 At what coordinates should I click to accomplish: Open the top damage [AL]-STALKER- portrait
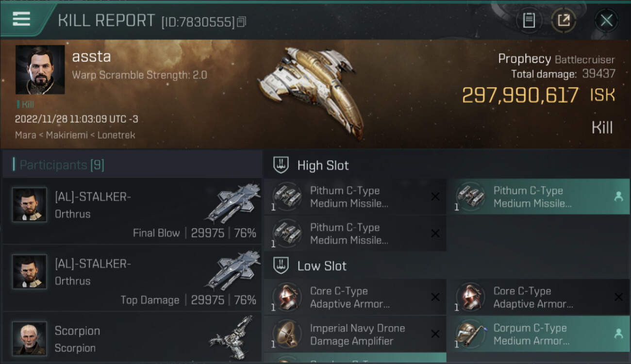click(30, 272)
